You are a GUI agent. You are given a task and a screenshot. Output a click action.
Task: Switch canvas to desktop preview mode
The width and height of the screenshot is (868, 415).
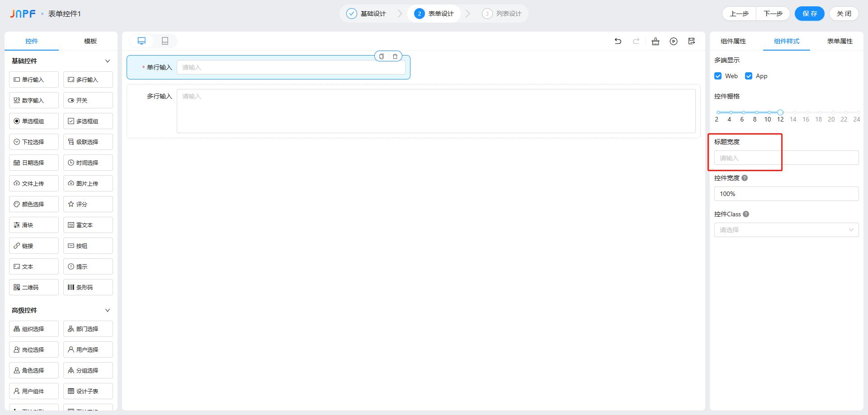pyautogui.click(x=142, y=41)
